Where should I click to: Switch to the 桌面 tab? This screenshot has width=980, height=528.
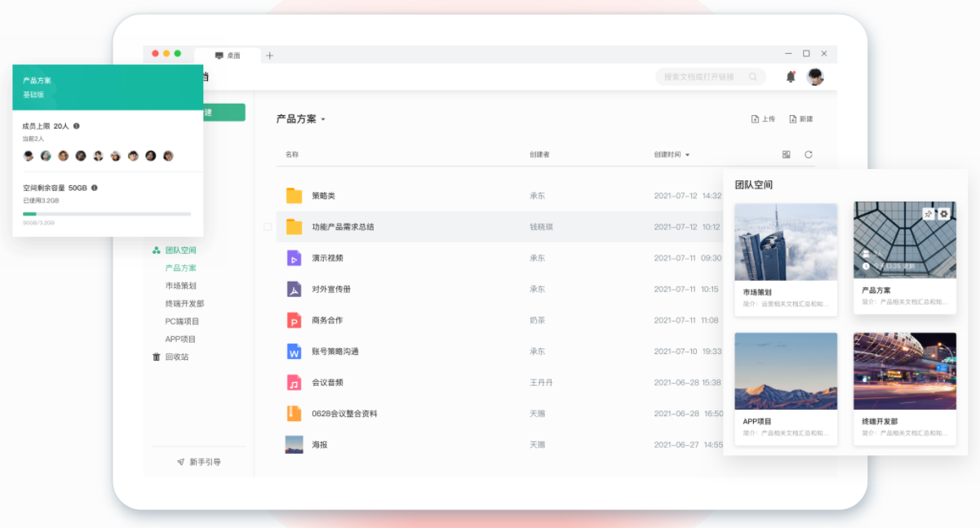(228, 55)
